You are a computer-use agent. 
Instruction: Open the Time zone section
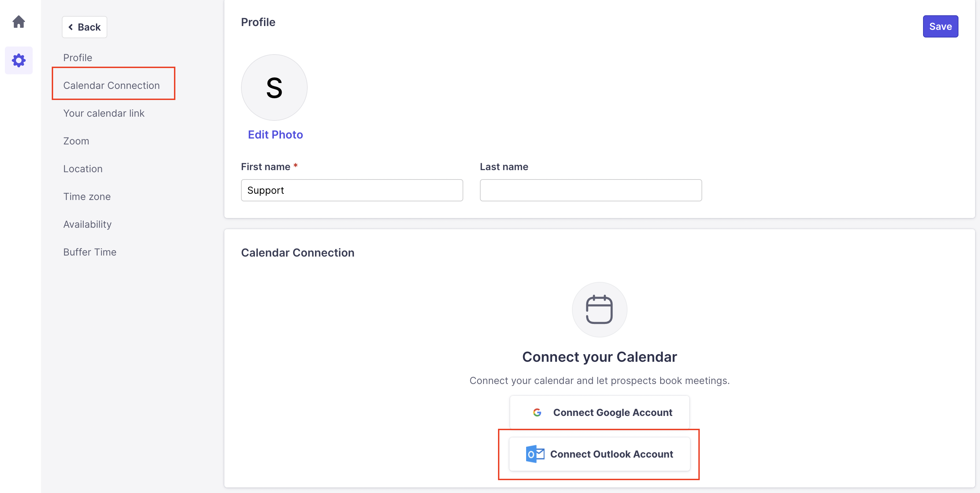point(87,196)
